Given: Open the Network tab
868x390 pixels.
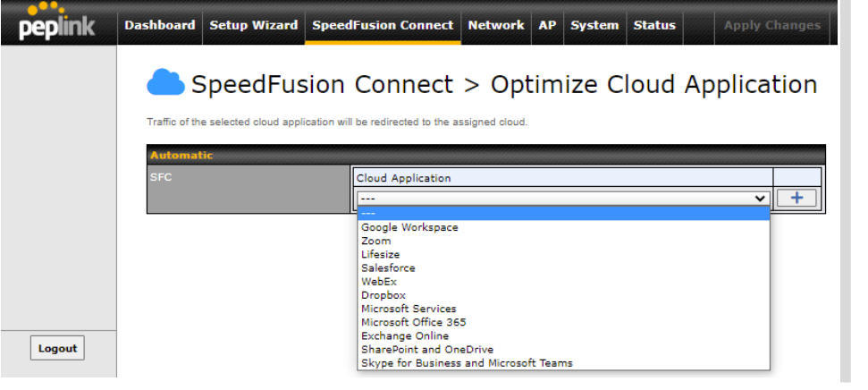Looking at the screenshot, I should pos(496,25).
